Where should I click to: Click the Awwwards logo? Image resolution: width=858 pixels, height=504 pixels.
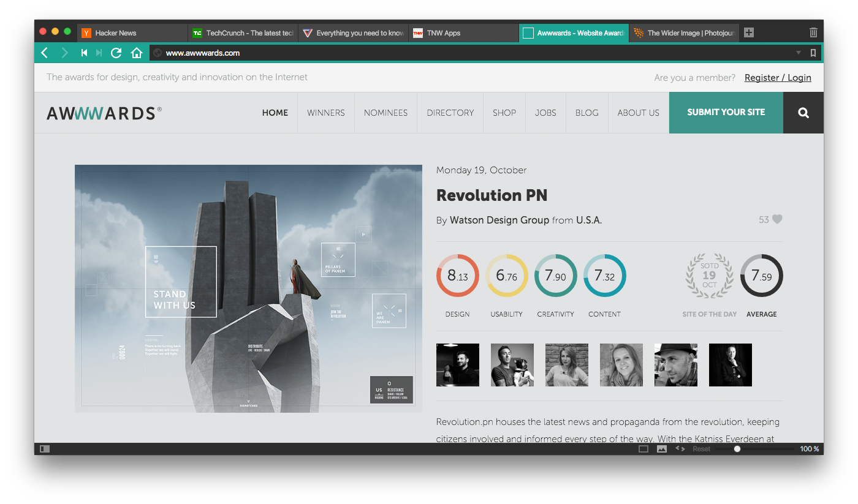[x=104, y=113]
